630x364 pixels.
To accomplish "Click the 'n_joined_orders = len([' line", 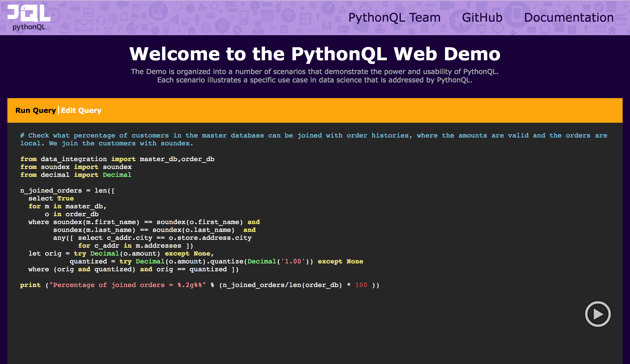I will point(67,191).
